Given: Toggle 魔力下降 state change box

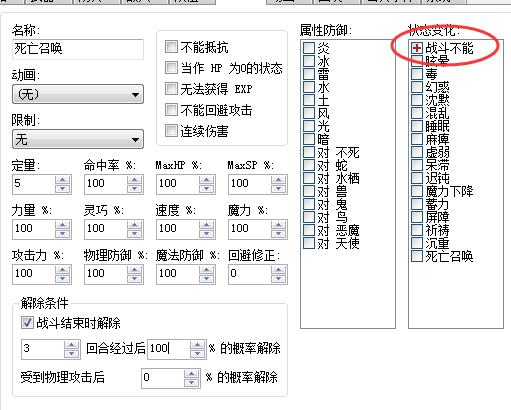Looking at the screenshot, I should click(x=417, y=191).
